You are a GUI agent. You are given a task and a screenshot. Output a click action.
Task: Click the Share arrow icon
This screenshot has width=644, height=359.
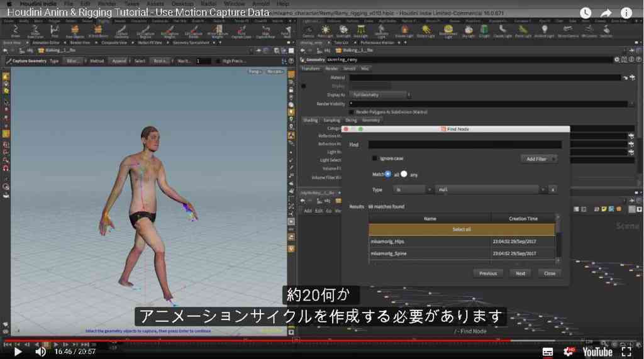point(606,13)
